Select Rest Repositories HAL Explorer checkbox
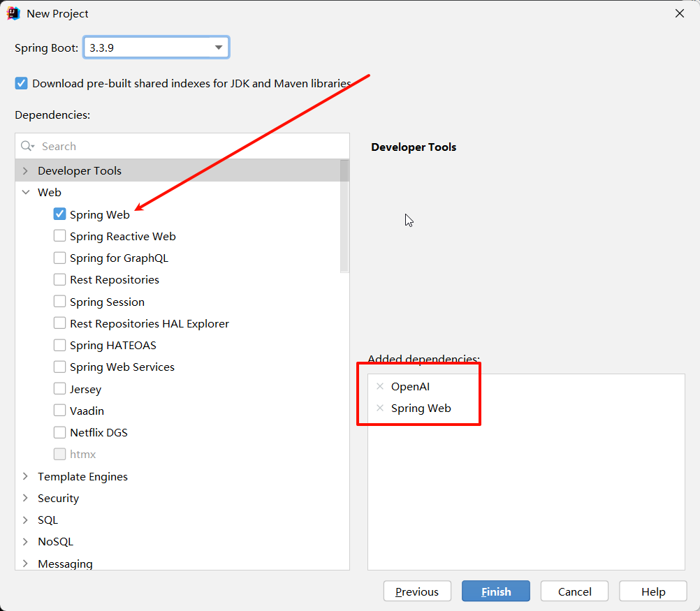The height and width of the screenshot is (611, 700). pyautogui.click(x=59, y=323)
